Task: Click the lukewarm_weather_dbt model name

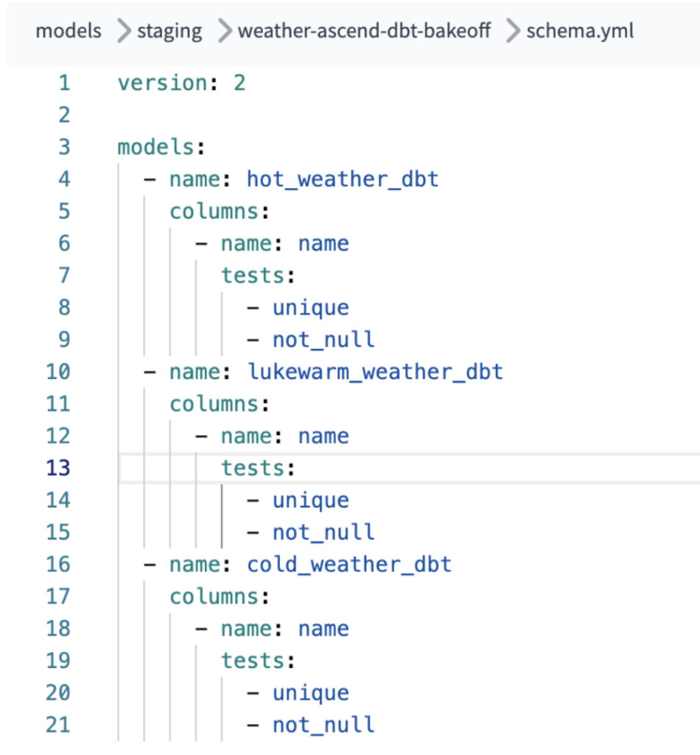Action: point(375,372)
